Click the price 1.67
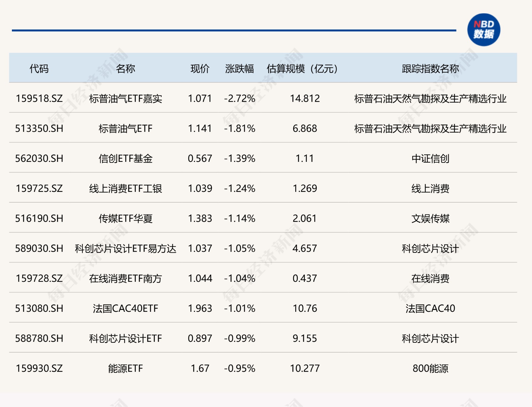The image size is (532, 407). pos(200,369)
